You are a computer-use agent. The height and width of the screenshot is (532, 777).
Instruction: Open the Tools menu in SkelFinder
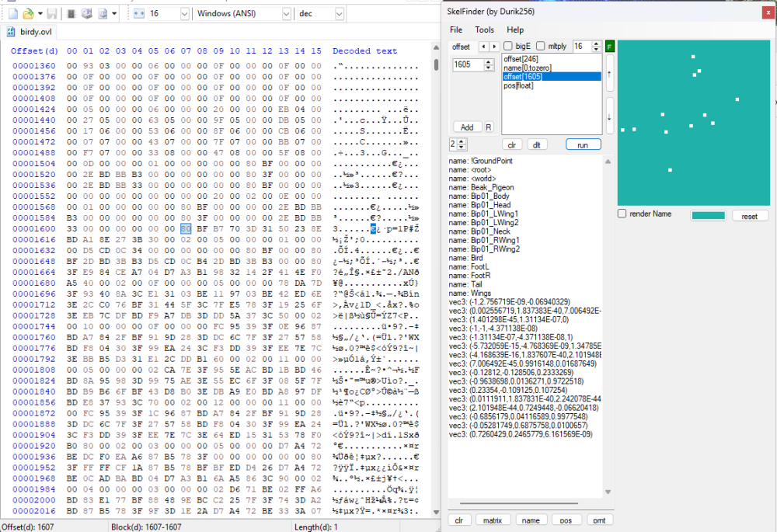(484, 30)
